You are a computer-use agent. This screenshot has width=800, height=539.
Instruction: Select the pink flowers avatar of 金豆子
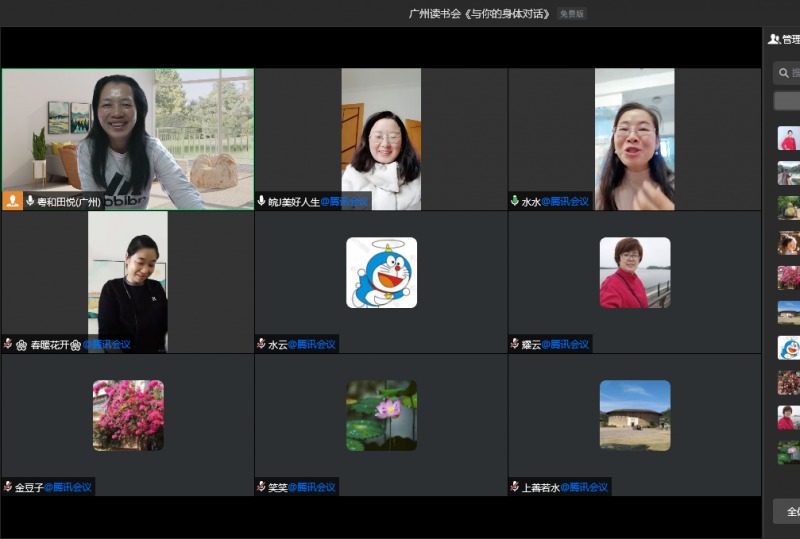click(128, 415)
